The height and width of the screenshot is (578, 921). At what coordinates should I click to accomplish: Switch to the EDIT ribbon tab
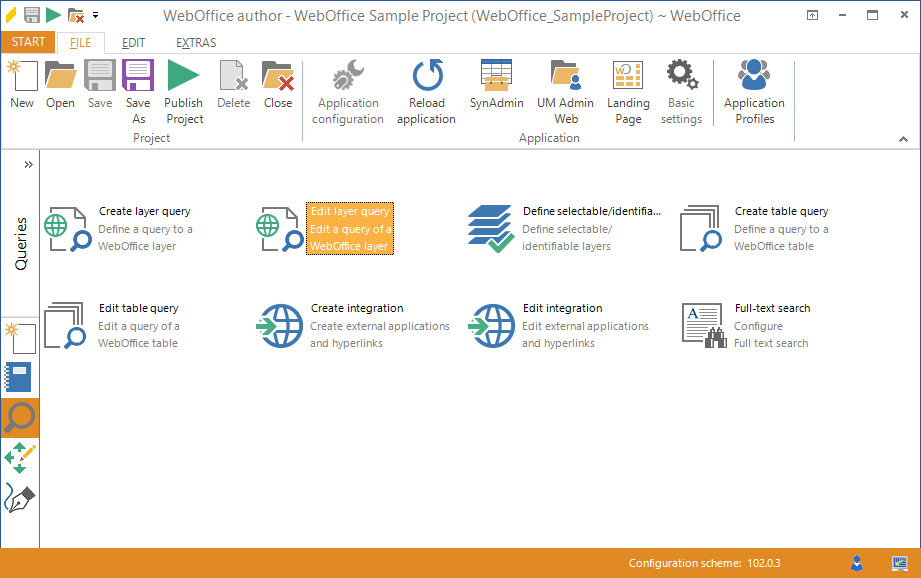(x=133, y=43)
